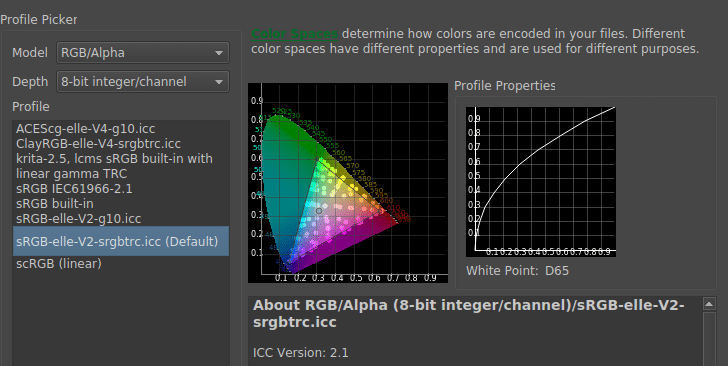Open the Color Spaces link
Image resolution: width=728 pixels, height=366 pixels.
pos(295,34)
